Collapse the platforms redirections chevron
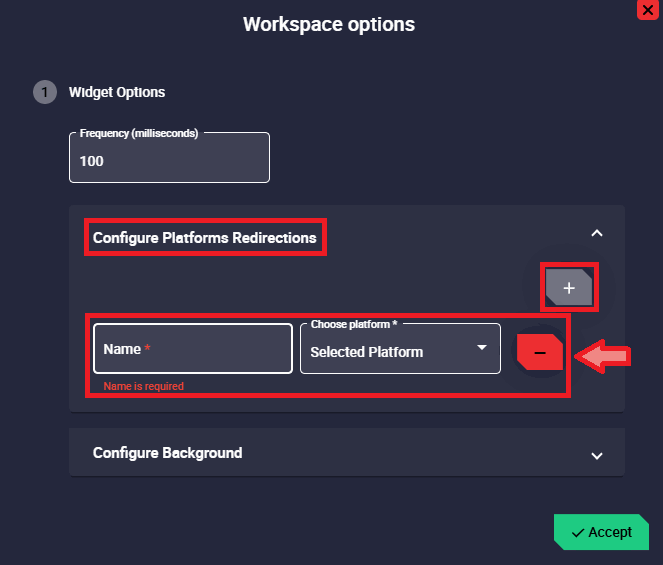663x565 pixels. tap(597, 233)
